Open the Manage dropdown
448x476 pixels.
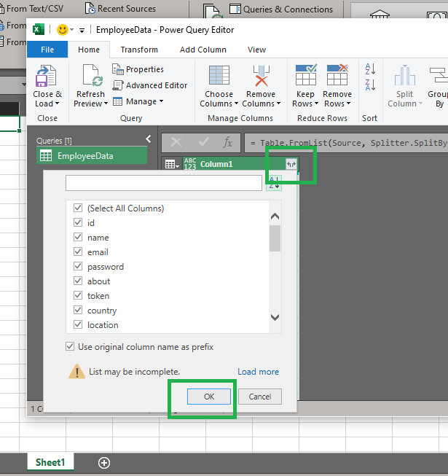(x=138, y=101)
